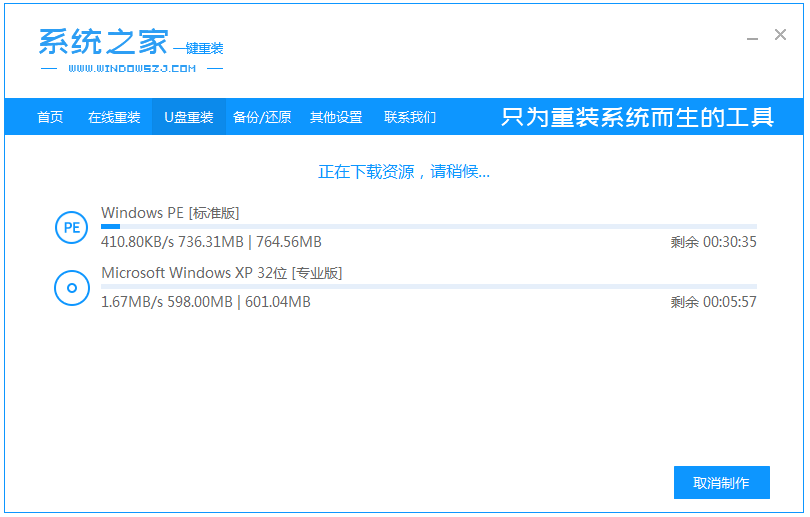Click the www.windowszj.com website text
Screen dimensions: 810x517
[x=132, y=69]
